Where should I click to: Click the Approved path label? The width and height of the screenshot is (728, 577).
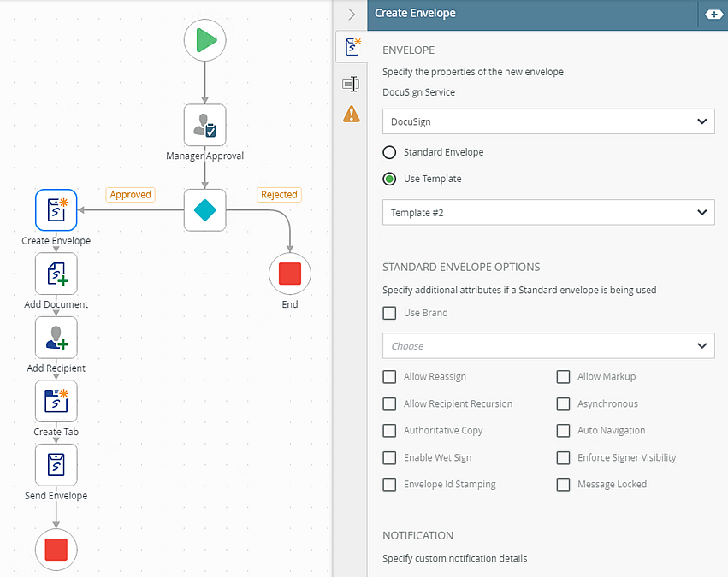(x=130, y=195)
